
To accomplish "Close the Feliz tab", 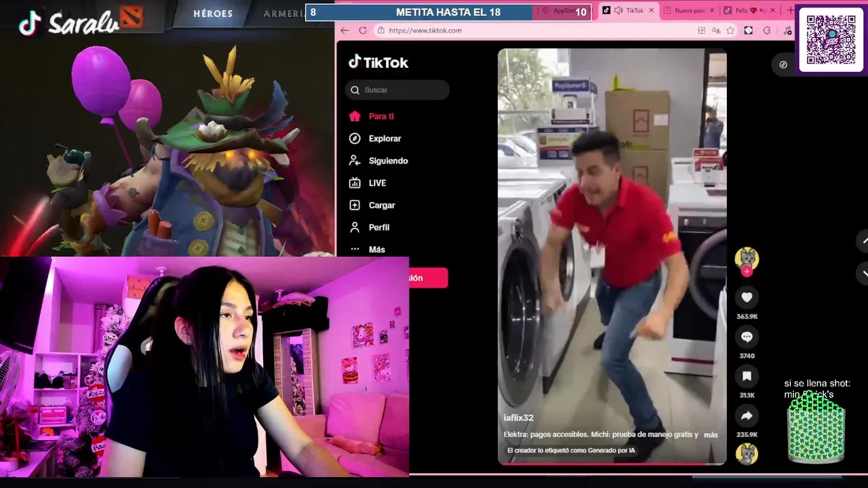I will pyautogui.click(x=772, y=11).
